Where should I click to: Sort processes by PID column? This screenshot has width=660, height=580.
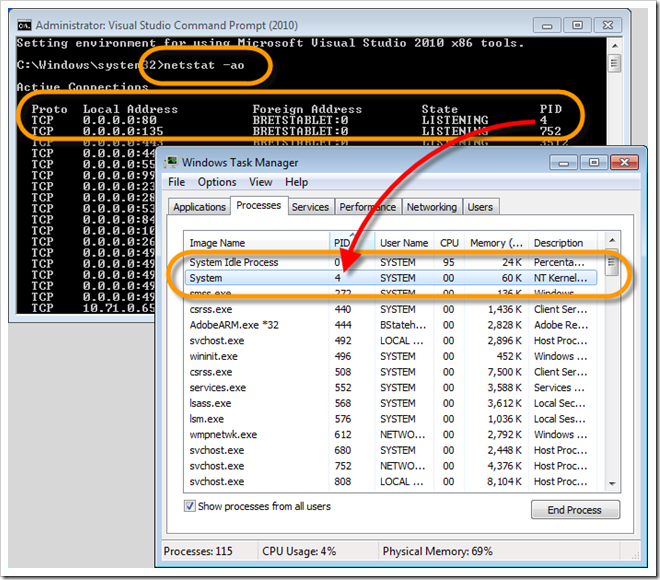click(x=342, y=243)
